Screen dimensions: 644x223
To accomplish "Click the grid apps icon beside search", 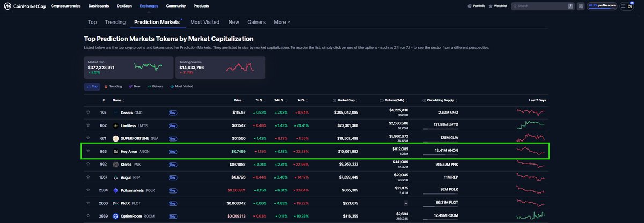I will (581, 6).
